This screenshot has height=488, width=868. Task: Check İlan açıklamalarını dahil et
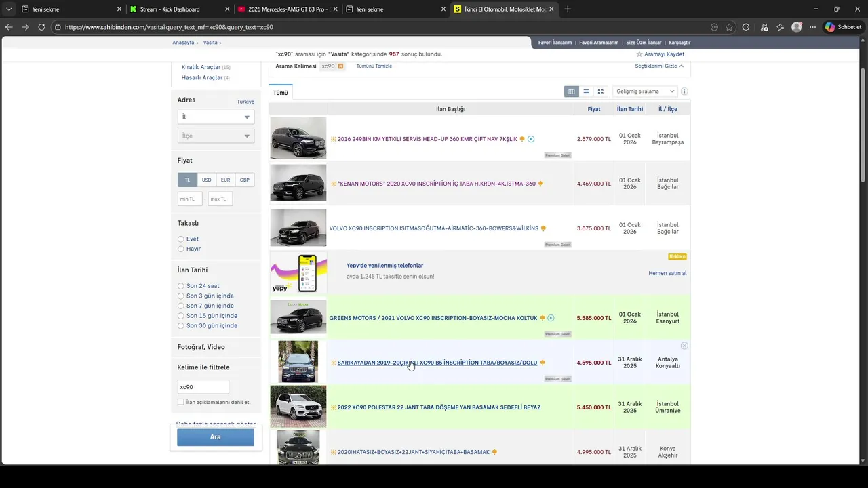[x=181, y=402]
